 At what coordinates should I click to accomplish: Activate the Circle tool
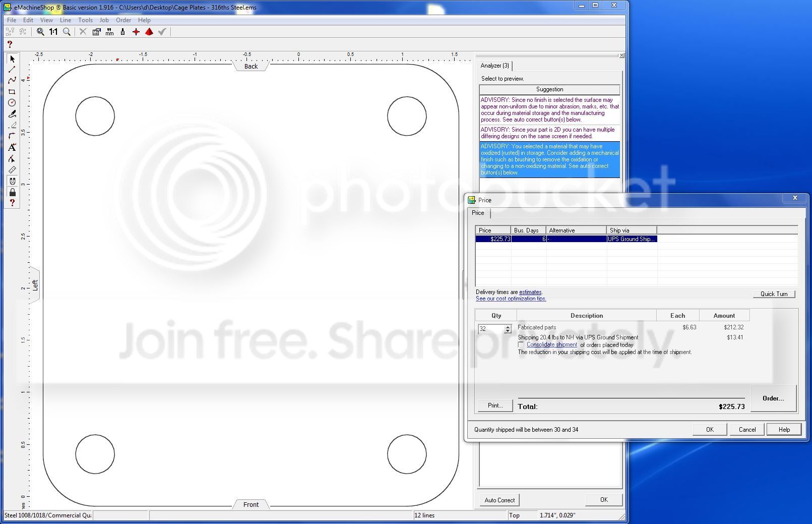point(12,103)
